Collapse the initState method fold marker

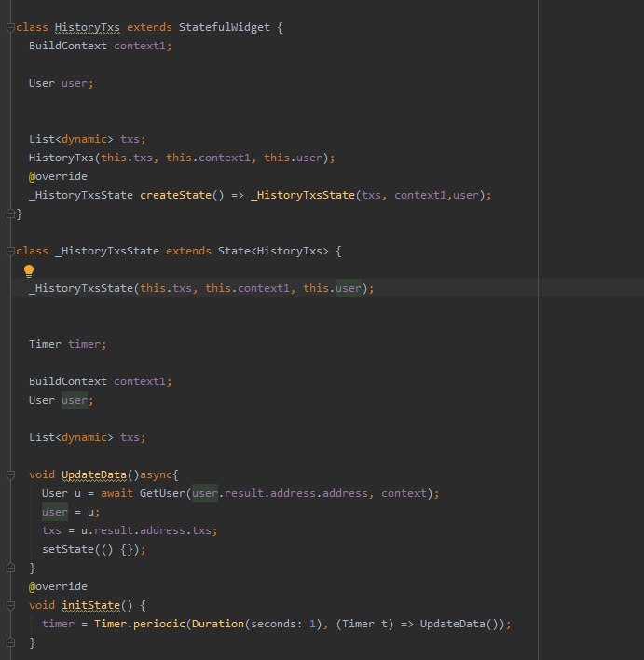click(10, 605)
